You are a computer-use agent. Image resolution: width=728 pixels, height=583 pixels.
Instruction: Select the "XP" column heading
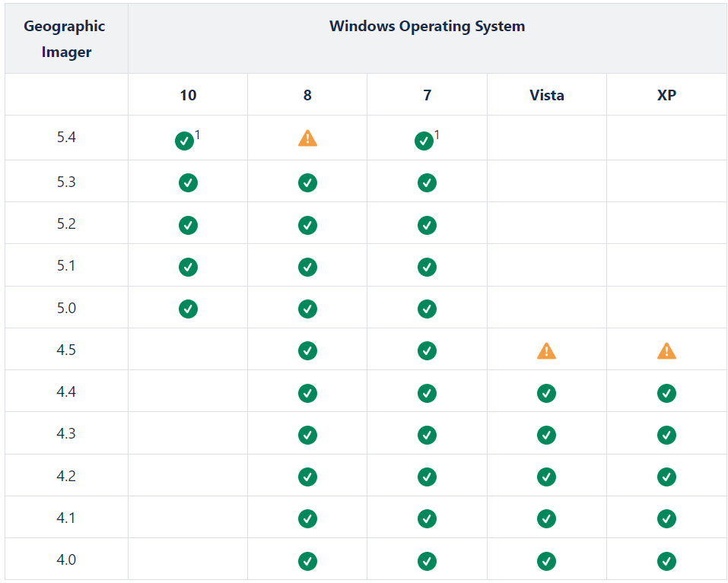(666, 95)
